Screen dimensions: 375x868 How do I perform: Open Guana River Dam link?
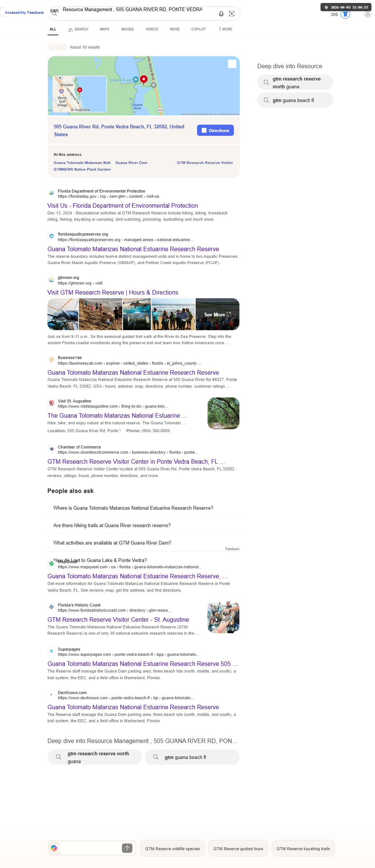pyautogui.click(x=131, y=163)
